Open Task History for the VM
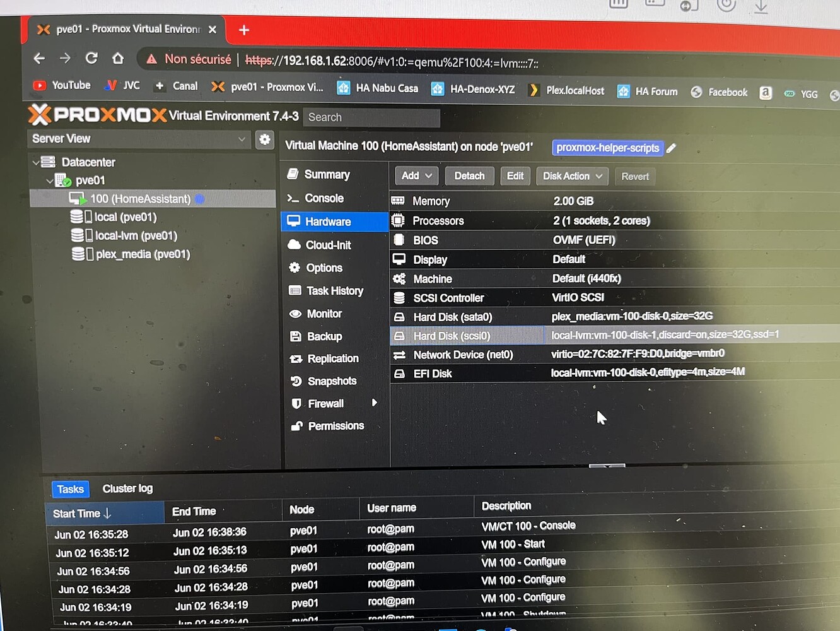This screenshot has height=631, width=840. tap(334, 291)
